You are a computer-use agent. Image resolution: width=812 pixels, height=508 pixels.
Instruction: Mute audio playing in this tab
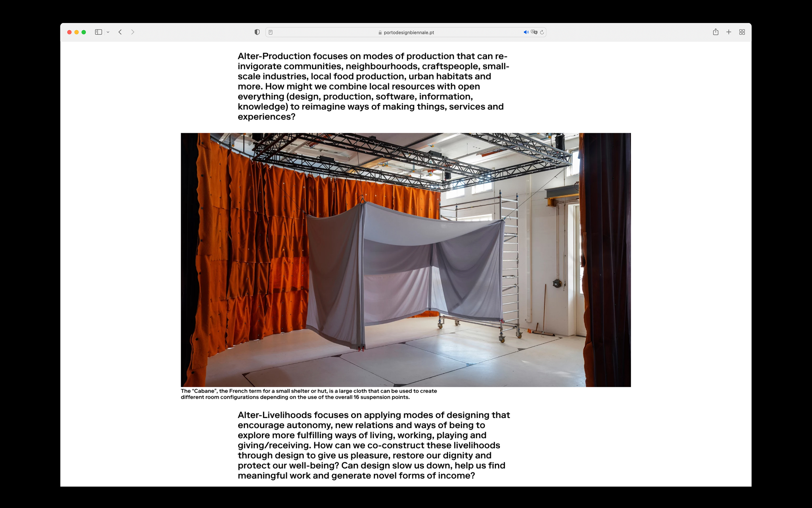(526, 32)
